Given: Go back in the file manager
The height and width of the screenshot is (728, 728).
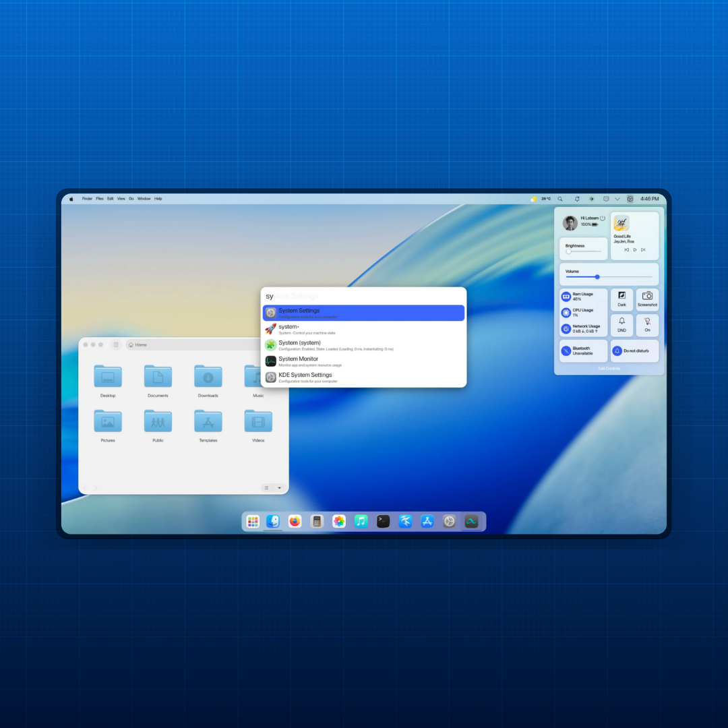Looking at the screenshot, I should (x=86, y=487).
